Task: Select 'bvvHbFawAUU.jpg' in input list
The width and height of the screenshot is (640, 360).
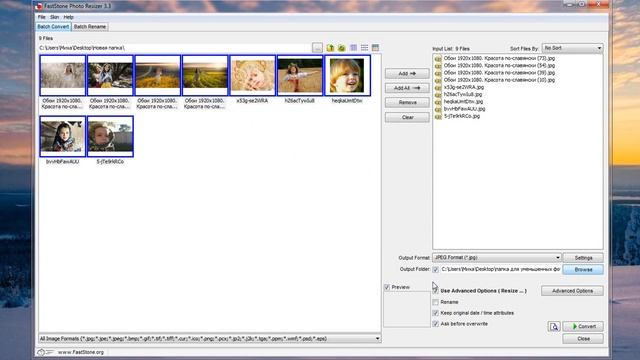Action: [464, 109]
